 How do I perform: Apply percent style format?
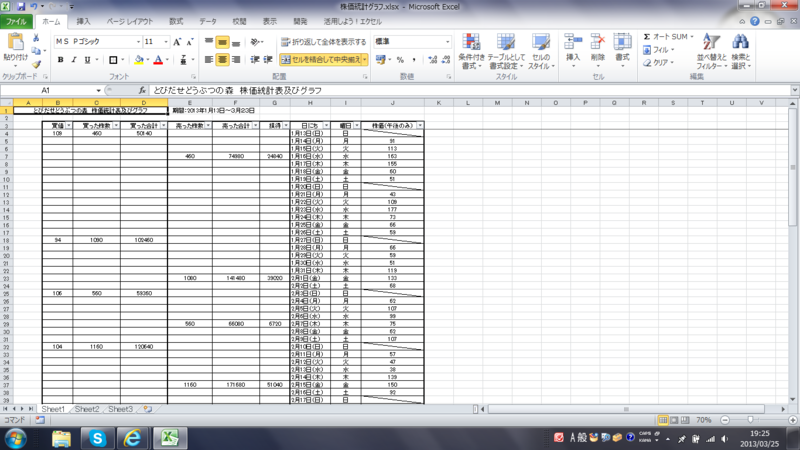(x=401, y=60)
